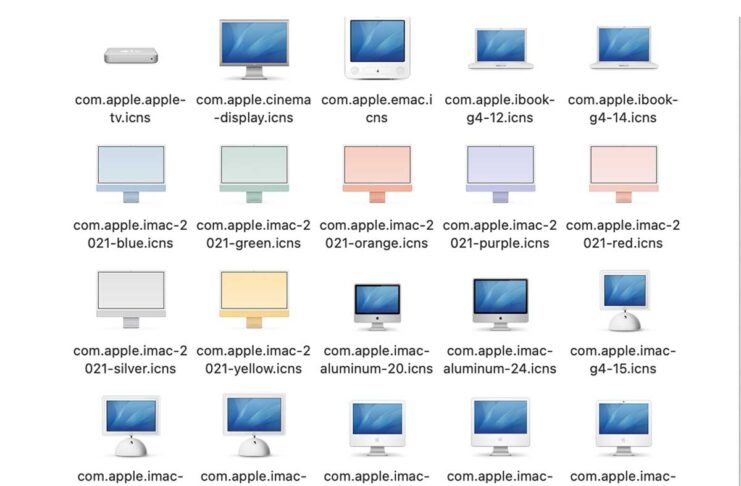Image resolution: width=741 pixels, height=486 pixels.
Task: Select the yellow 2021 iMac icon
Action: (254, 299)
